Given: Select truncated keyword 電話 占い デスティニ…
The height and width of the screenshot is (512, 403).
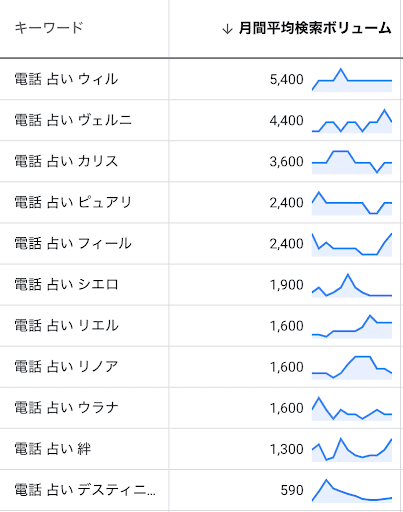Looking at the screenshot, I should click(85, 490).
